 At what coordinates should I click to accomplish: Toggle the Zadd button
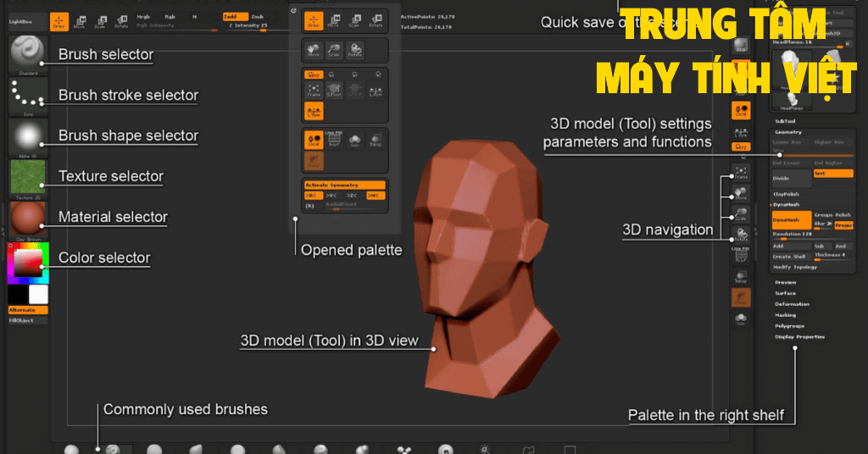coord(235,16)
